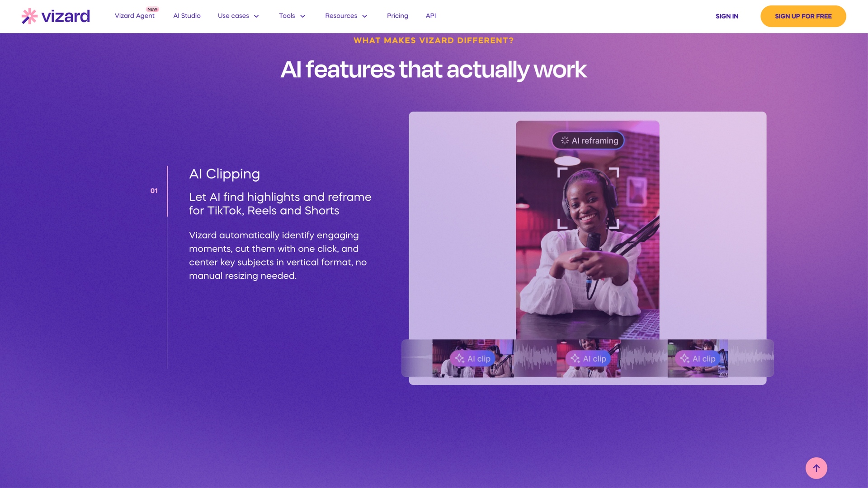Click 'WHAT MAKES VIZARD DIFFERENT?' text
This screenshot has width=868, height=488.
[434, 41]
